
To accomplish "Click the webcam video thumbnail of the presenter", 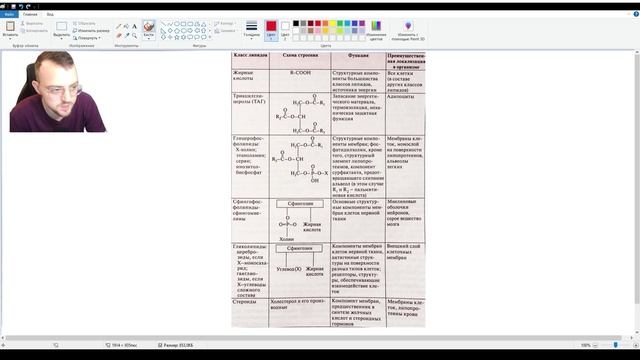I will pos(58,91).
